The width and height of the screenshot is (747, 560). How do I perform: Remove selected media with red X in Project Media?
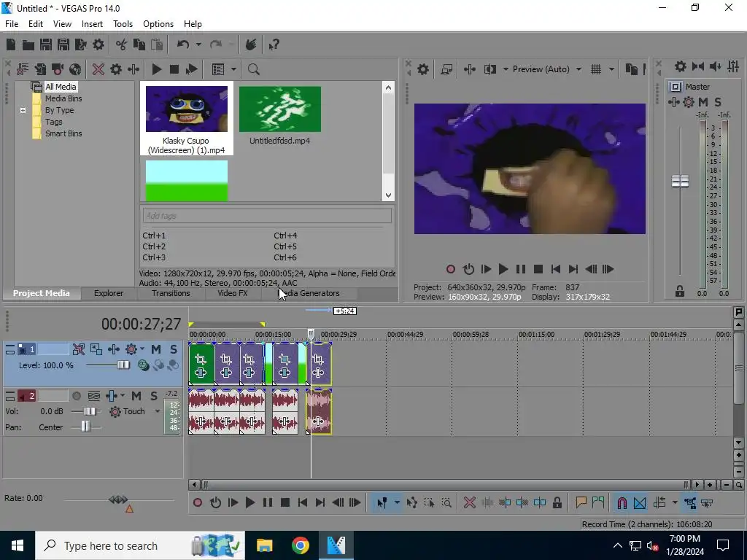click(98, 69)
